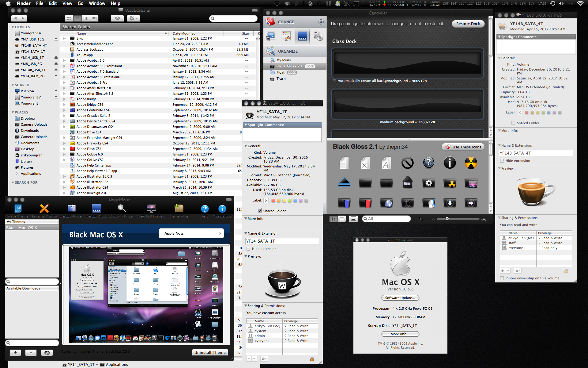
Task: Eject YM7_USB_15G in Finder sidebar
Action: pos(56,39)
